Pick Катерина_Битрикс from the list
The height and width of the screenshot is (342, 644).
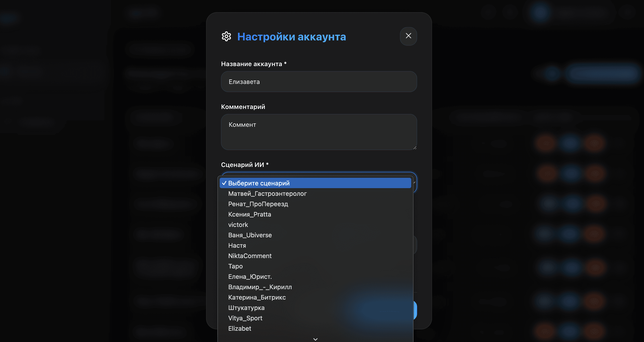315,297
